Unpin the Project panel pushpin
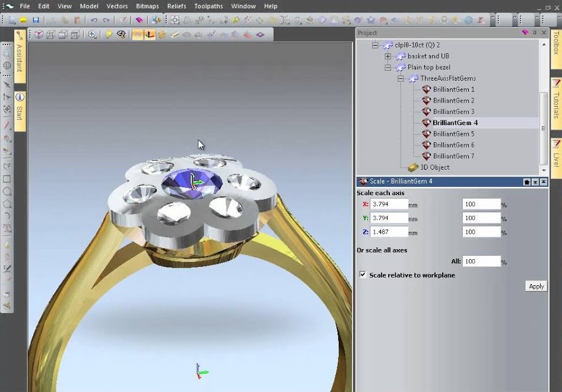 click(x=534, y=32)
